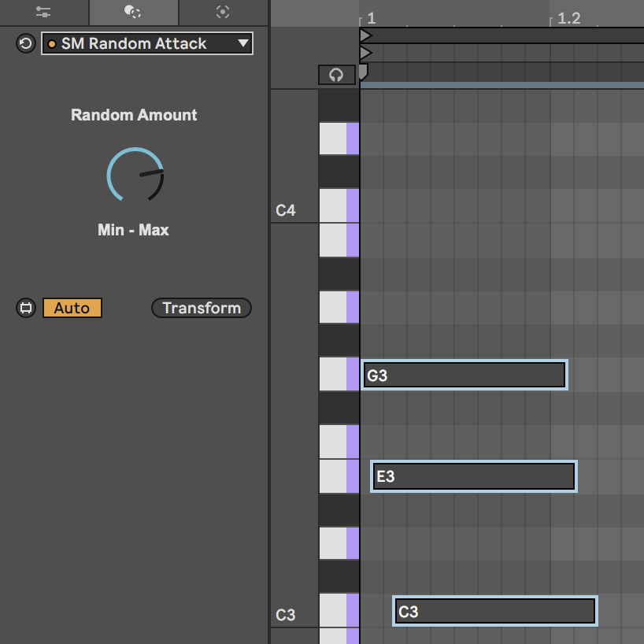Image resolution: width=644 pixels, height=644 pixels.
Task: Open the dashed-circle generative tools tab
Action: (223, 12)
